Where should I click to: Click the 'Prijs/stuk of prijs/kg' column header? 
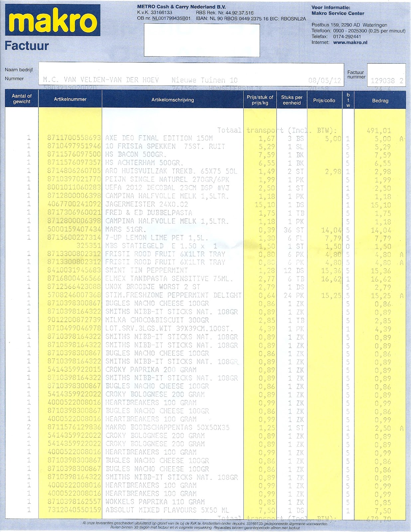(x=260, y=100)
